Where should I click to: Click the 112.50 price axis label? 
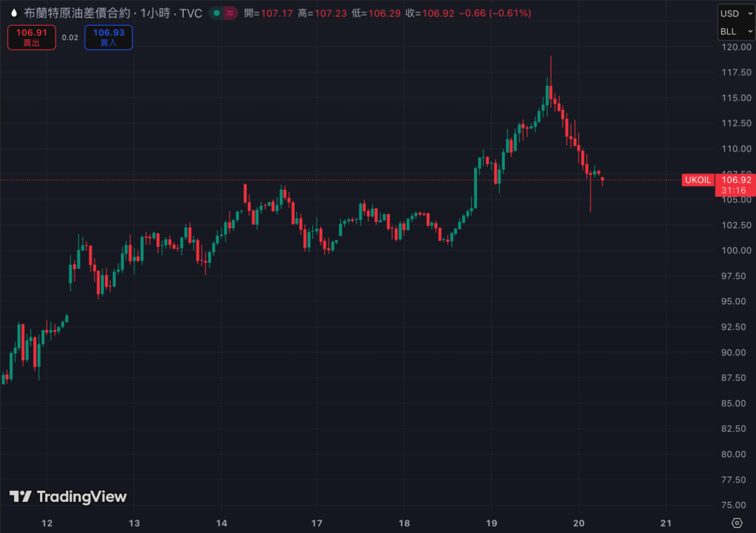736,123
